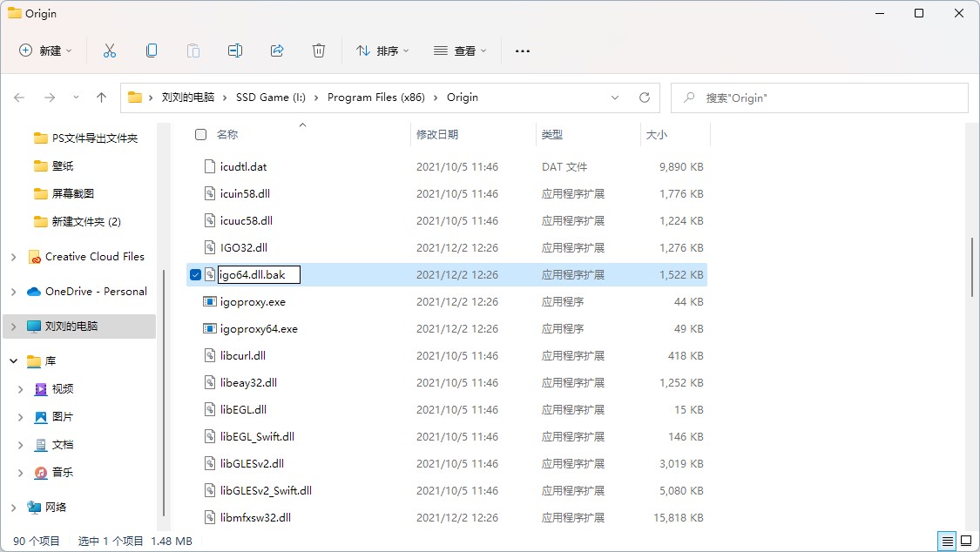Click 刘刘的电脑 in the address breadcrumb
The height and width of the screenshot is (552, 980).
[x=187, y=98]
